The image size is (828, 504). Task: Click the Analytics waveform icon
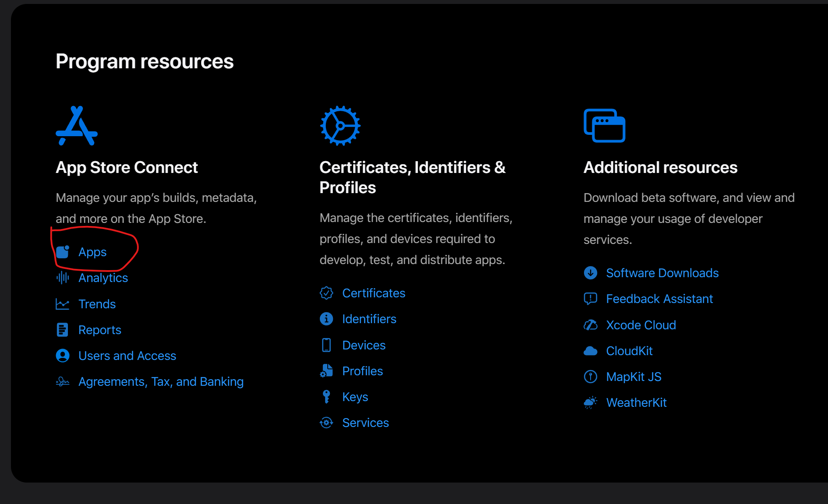63,278
